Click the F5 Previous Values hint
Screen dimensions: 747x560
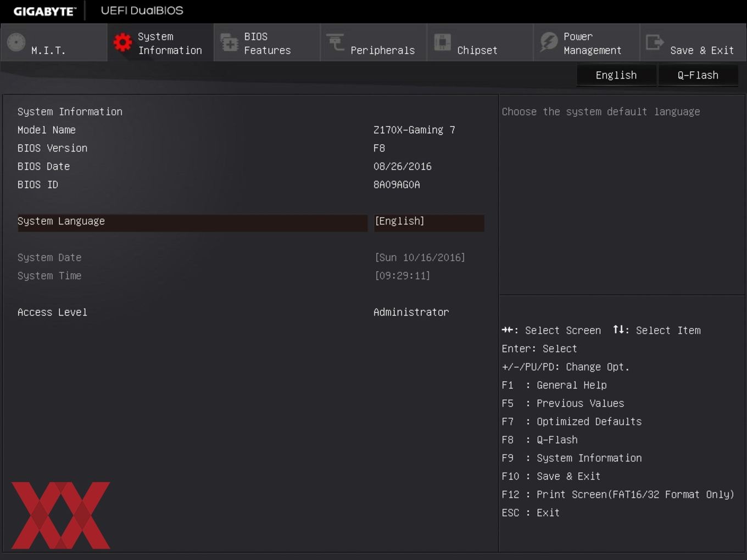pos(563,404)
